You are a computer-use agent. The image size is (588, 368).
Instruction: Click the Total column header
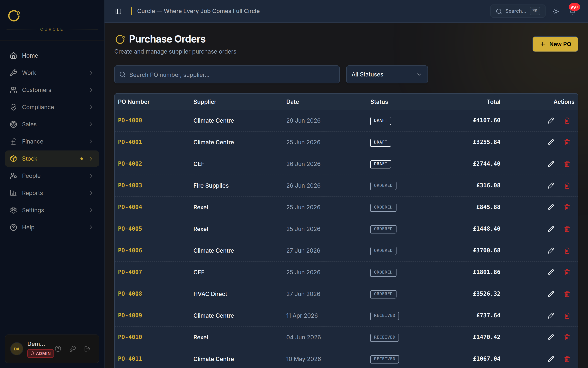coord(493,102)
